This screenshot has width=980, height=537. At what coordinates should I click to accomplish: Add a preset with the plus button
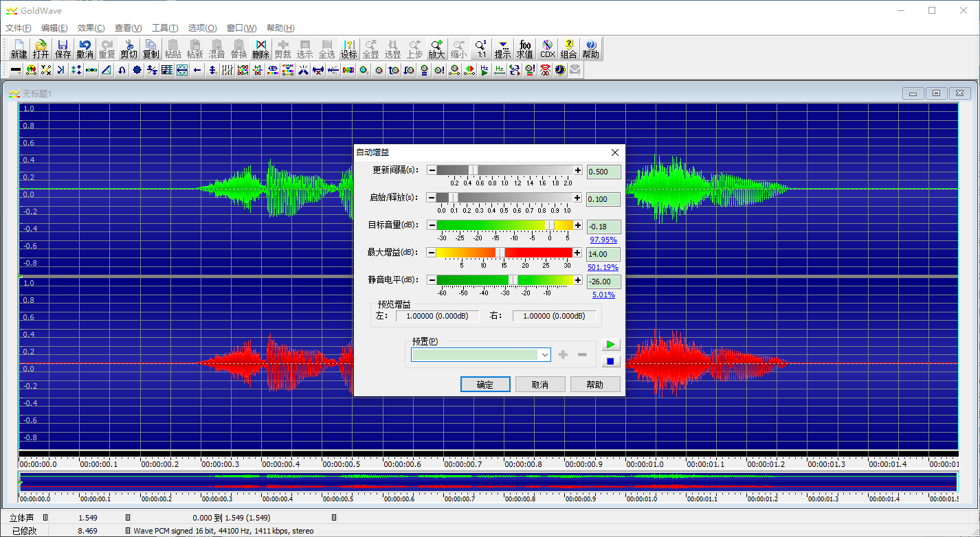(564, 354)
